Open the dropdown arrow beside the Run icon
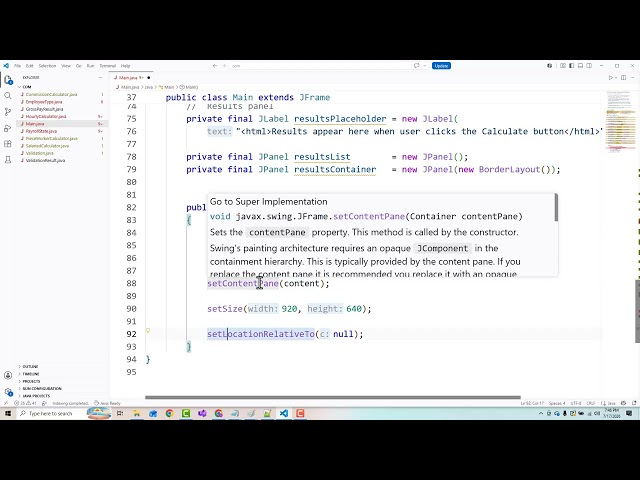 click(616, 78)
